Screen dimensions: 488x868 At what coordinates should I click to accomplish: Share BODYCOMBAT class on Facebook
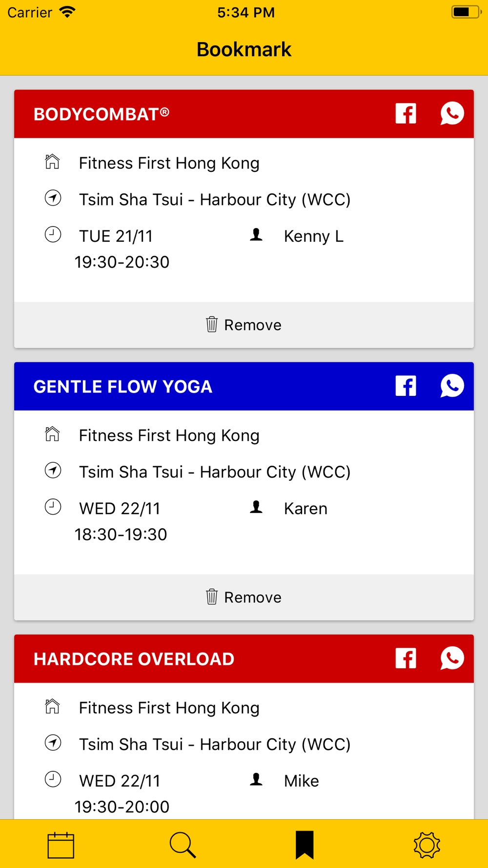[x=406, y=114]
